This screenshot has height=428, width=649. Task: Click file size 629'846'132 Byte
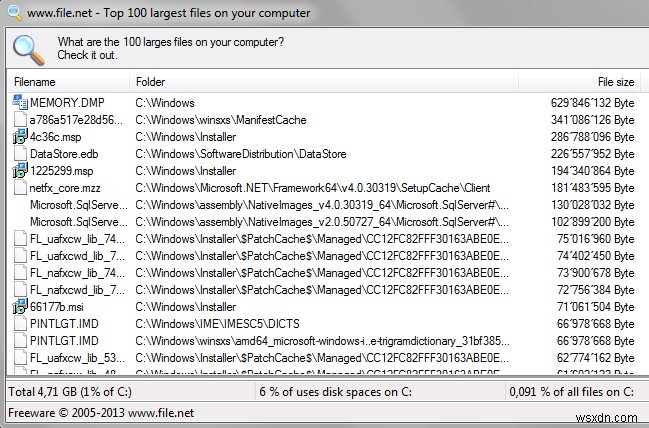tap(592, 103)
